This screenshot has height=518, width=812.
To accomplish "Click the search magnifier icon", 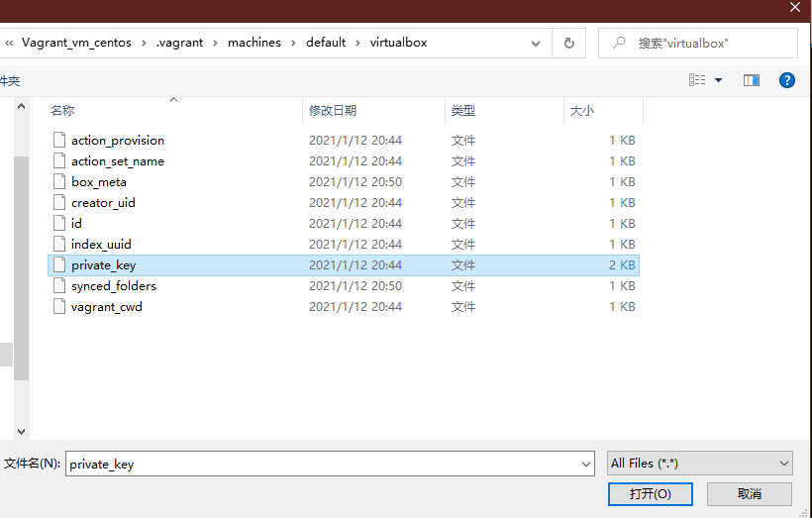I will [619, 44].
